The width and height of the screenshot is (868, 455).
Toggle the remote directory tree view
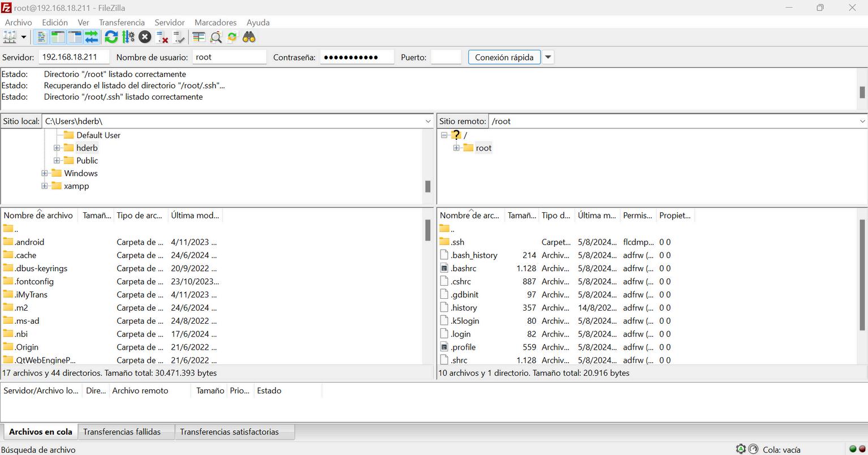click(75, 37)
